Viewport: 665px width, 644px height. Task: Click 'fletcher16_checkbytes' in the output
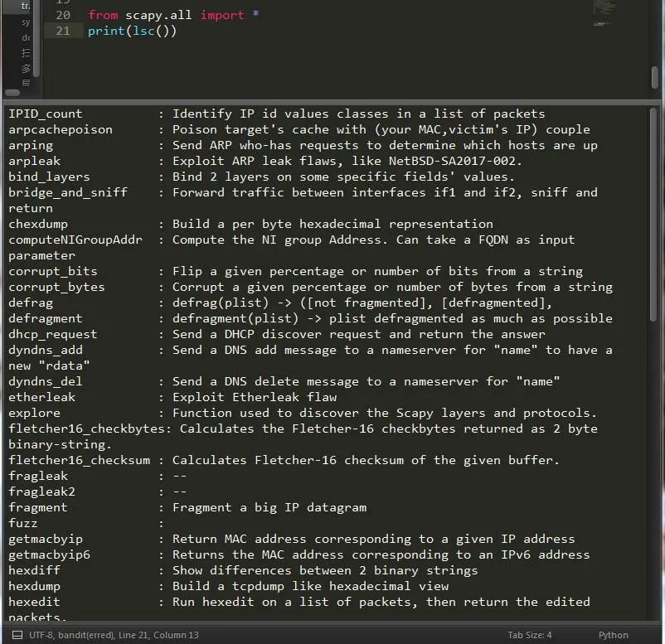coord(86,429)
